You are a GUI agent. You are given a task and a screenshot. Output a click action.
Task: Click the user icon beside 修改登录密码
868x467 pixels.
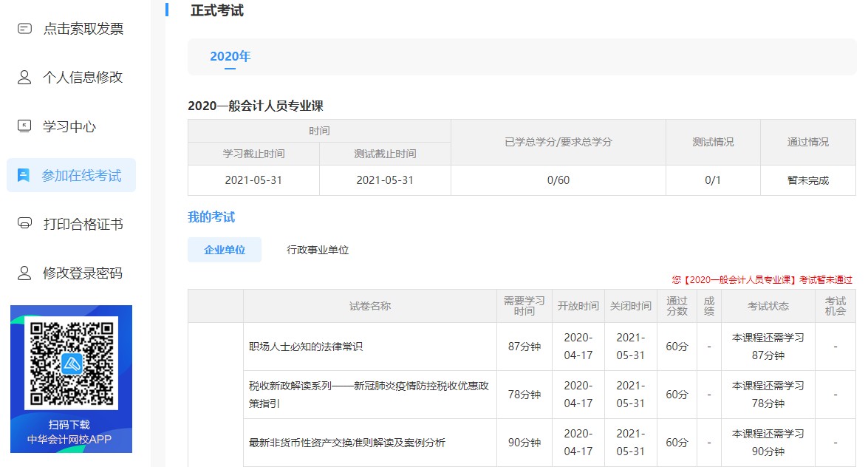tap(23, 274)
